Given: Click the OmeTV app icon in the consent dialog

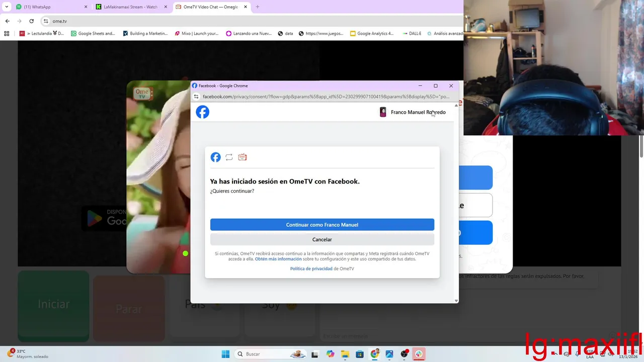Looking at the screenshot, I should pyautogui.click(x=243, y=157).
